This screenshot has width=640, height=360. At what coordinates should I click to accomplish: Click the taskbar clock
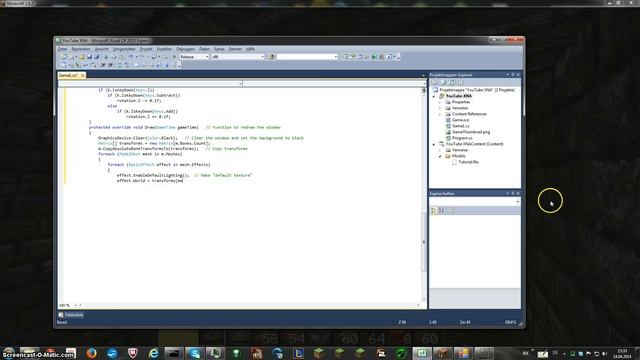click(x=622, y=353)
